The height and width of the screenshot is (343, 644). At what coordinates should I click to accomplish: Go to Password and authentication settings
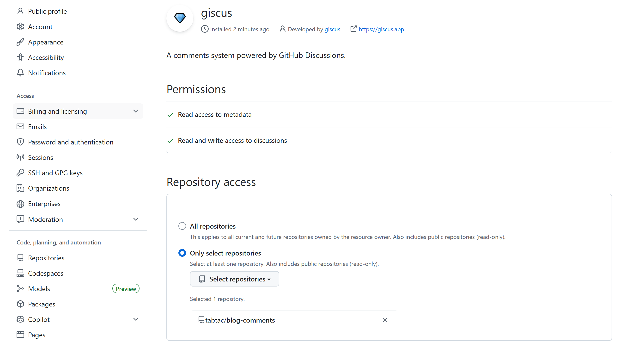(71, 142)
